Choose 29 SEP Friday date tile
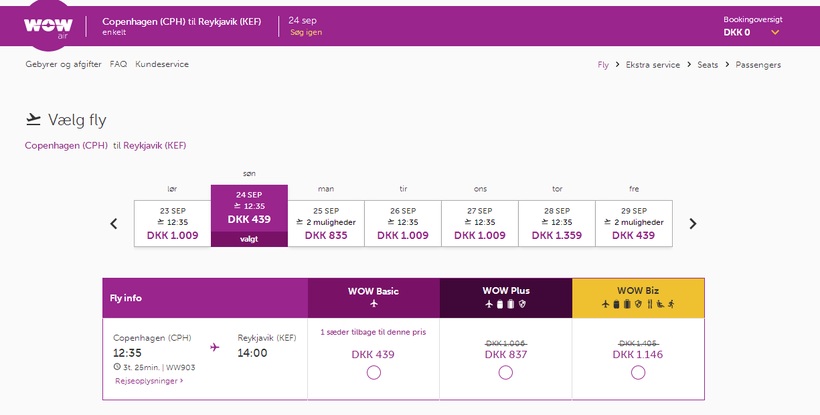Screen dimensions: 820x415 click(633, 224)
